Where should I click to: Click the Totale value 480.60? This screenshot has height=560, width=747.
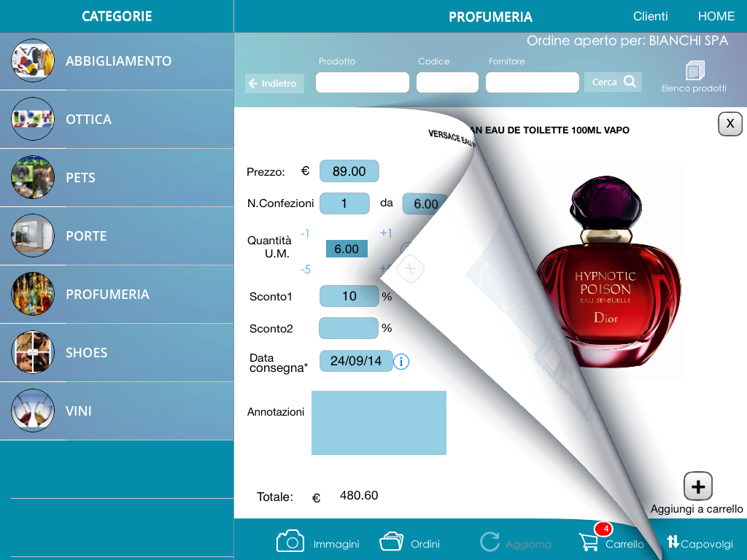pyautogui.click(x=359, y=495)
